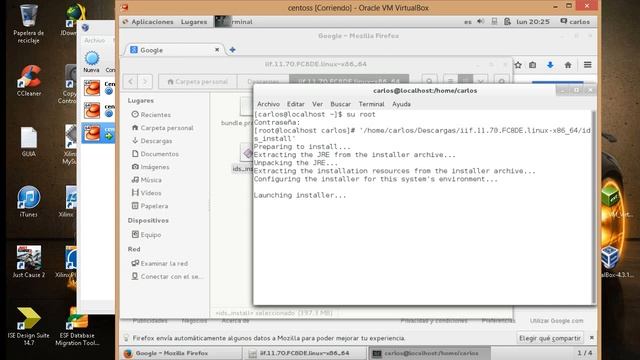Screen dimensions: 640x360
Task: Launch iTunes from the desktop
Action: [x=29, y=202]
